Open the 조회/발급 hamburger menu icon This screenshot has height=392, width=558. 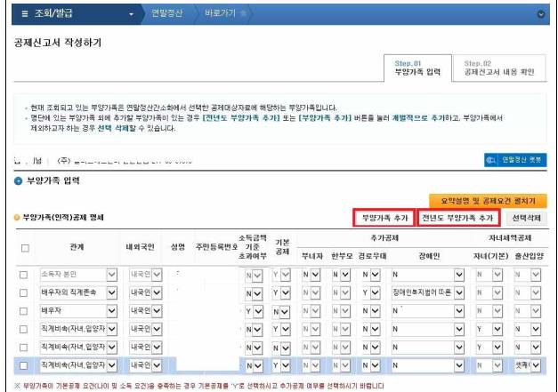pyautogui.click(x=25, y=14)
